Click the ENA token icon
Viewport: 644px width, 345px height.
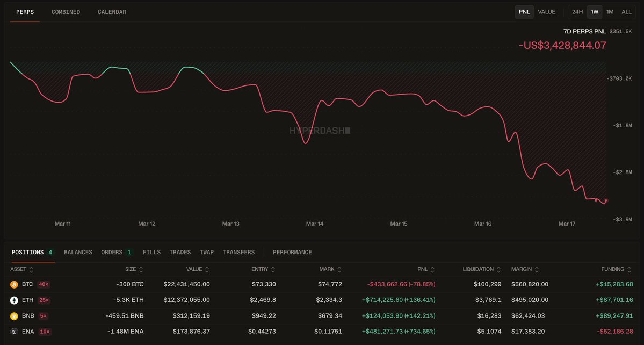coord(14,332)
